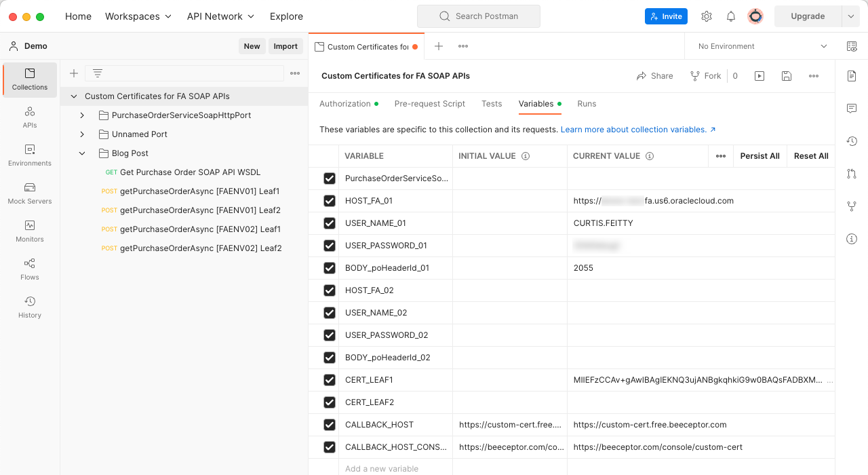Screen dimensions: 868x475
Task: Open the collection variables learn more link
Action: (633, 129)
